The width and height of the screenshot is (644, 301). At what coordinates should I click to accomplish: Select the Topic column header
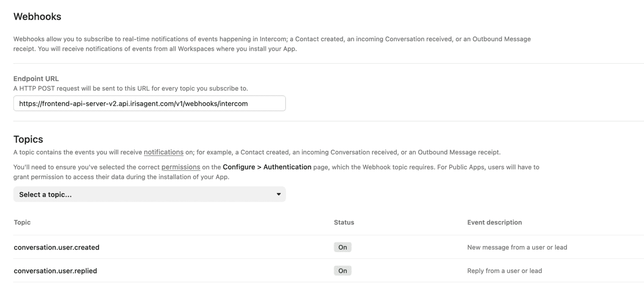[x=22, y=222]
